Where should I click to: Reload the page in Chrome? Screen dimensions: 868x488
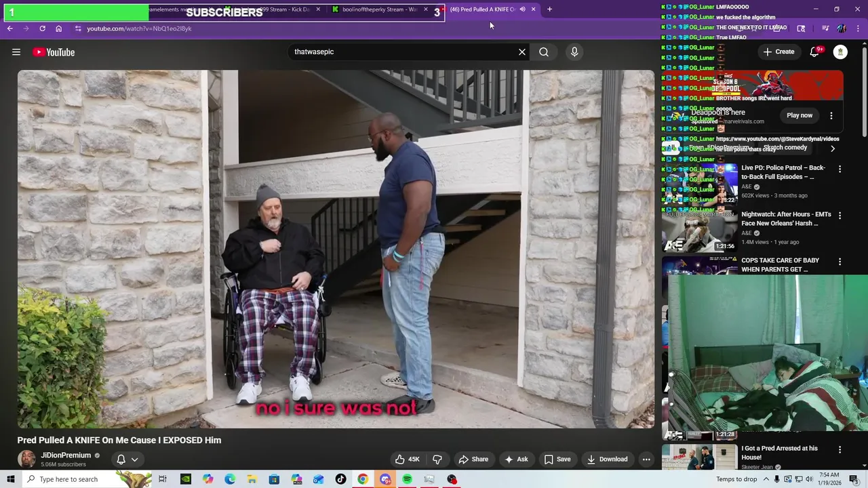point(42,28)
